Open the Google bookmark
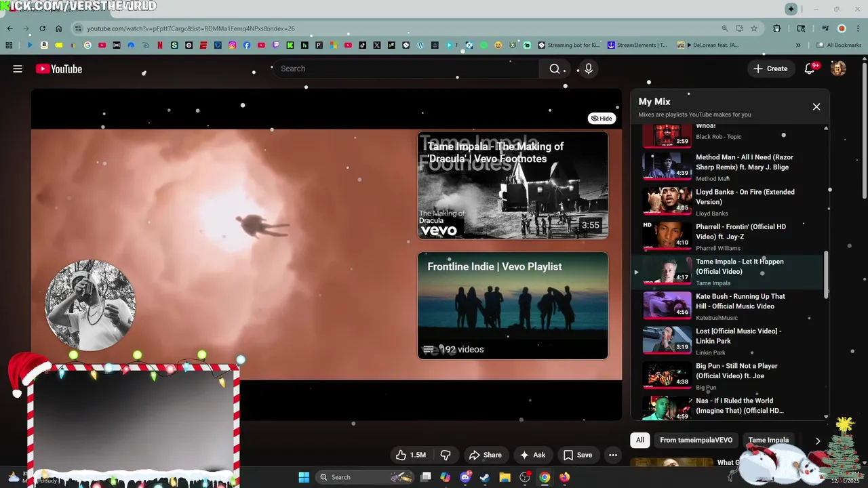868x488 pixels. click(87, 45)
